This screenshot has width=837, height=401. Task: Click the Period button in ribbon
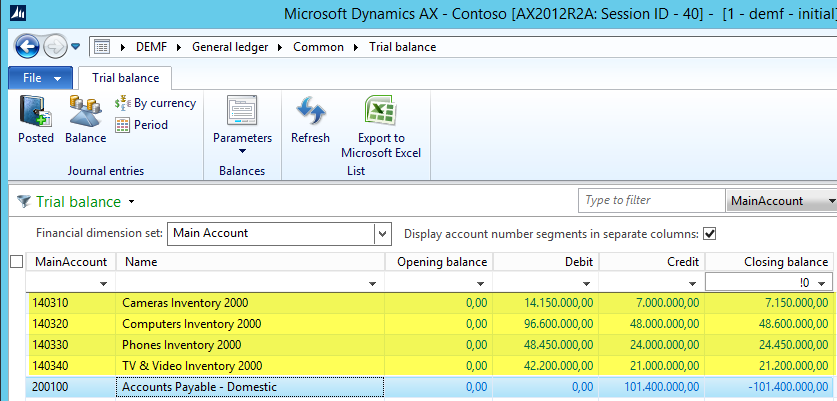point(141,125)
